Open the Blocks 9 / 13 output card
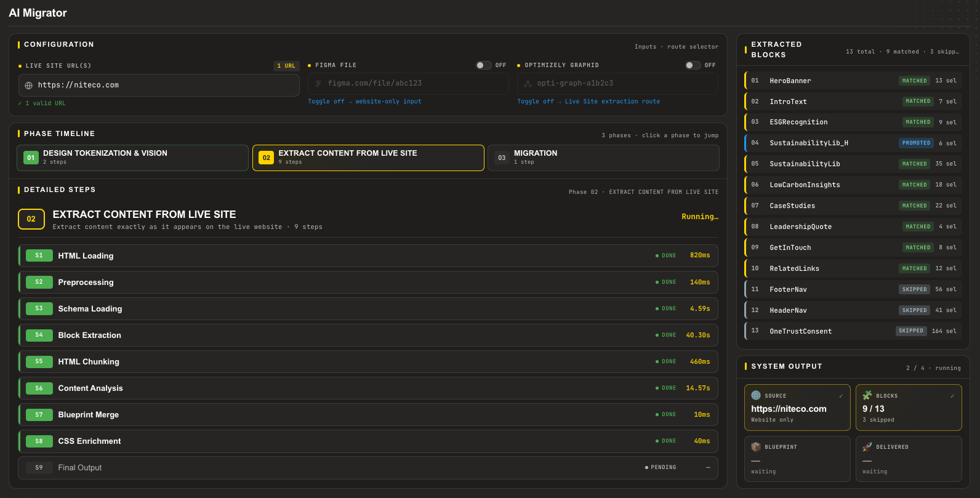Viewport: 980px width, 498px height. click(909, 408)
